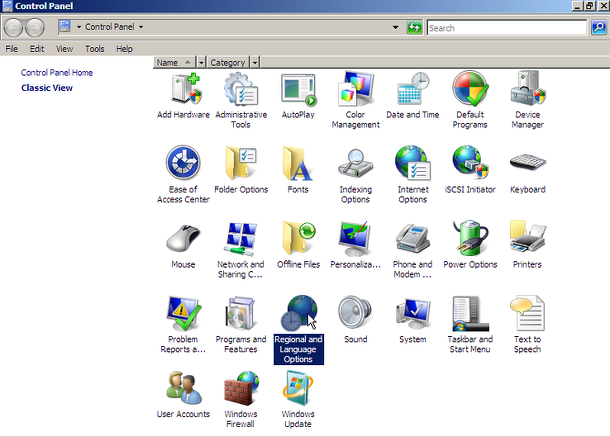Click the green Refresh button
Image resolution: width=610 pixels, height=437 pixels.
(414, 27)
